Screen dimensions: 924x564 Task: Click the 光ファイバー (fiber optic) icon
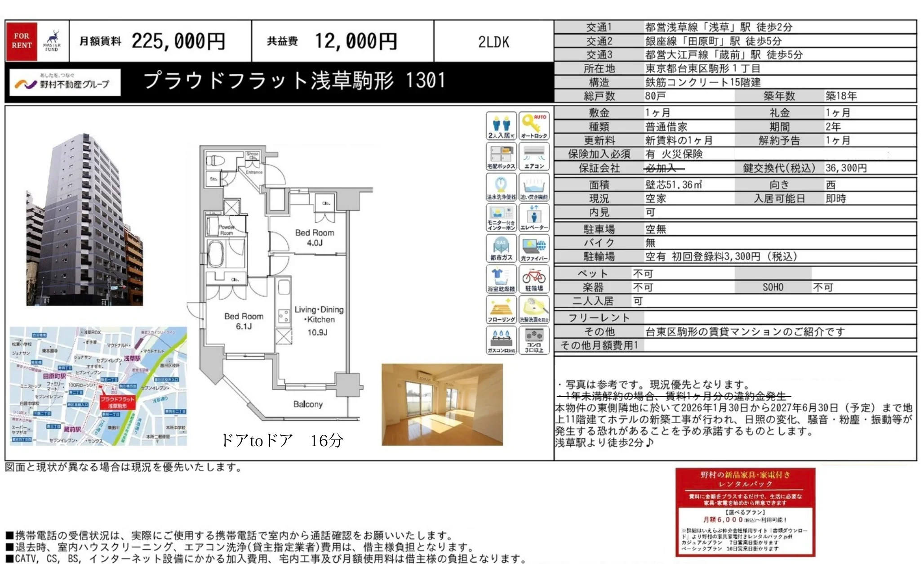tap(535, 247)
